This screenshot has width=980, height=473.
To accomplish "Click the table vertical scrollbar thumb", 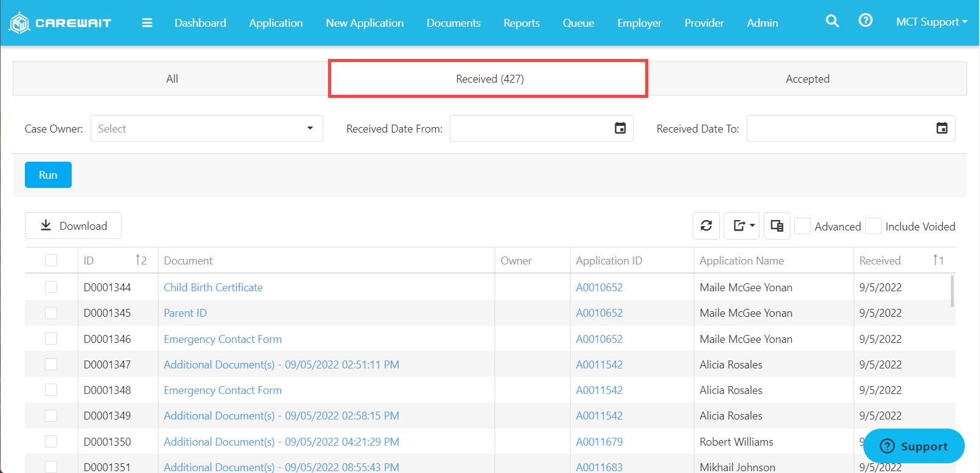I will click(x=952, y=291).
